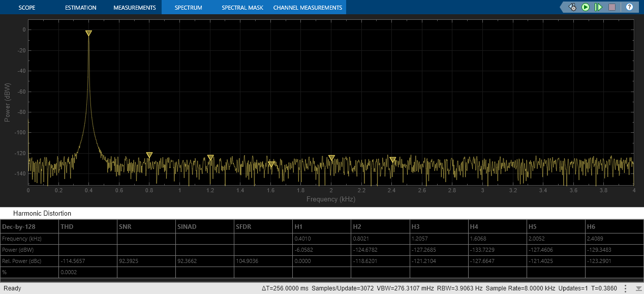Open the Estimation tab
The image size is (644, 294).
click(81, 8)
